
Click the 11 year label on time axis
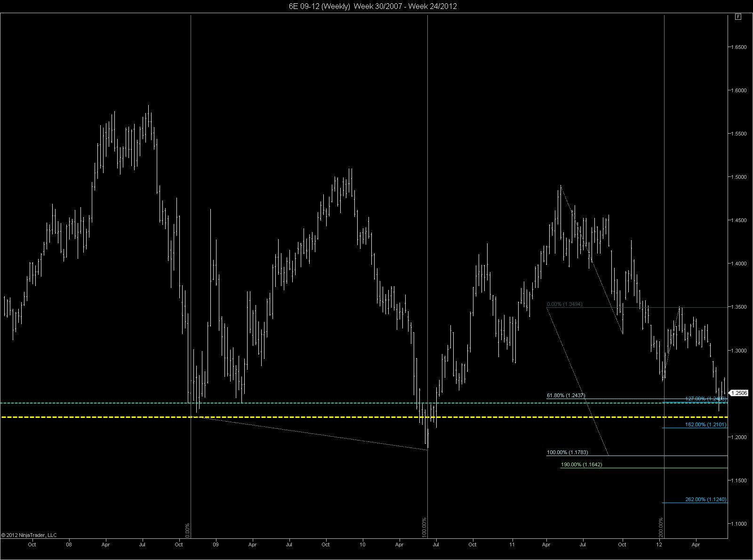512,544
